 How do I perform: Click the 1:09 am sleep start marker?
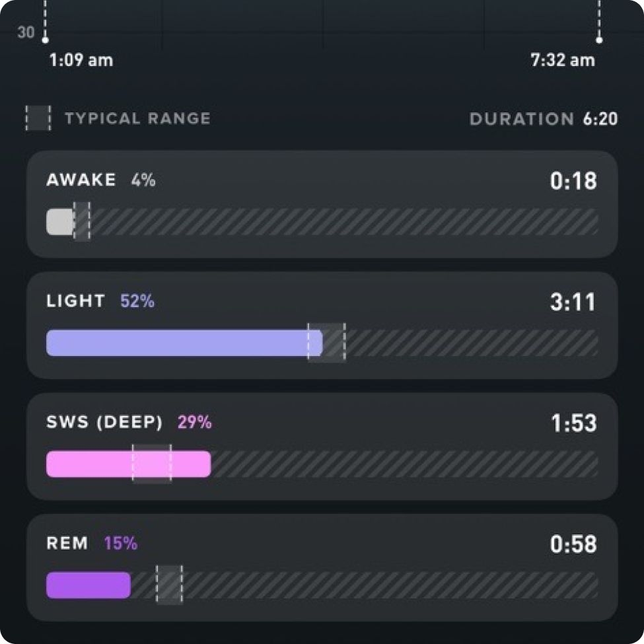pos(45,40)
